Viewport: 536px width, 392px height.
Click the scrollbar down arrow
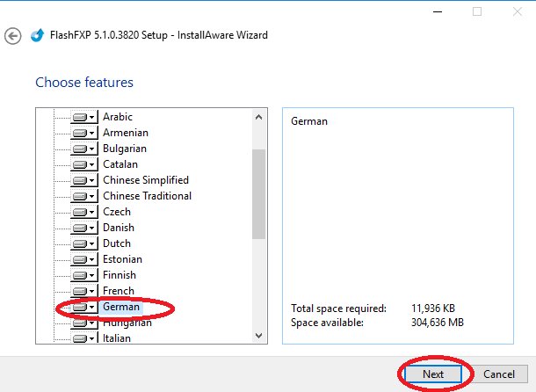click(x=258, y=335)
